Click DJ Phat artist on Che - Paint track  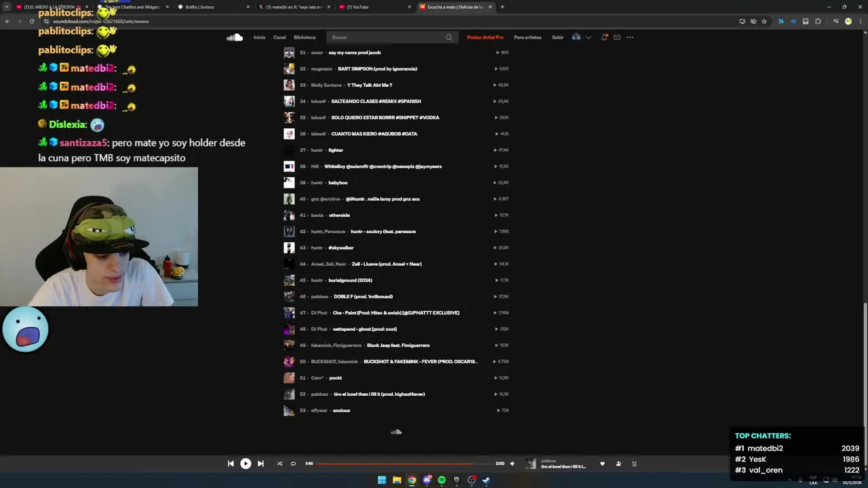tap(319, 312)
